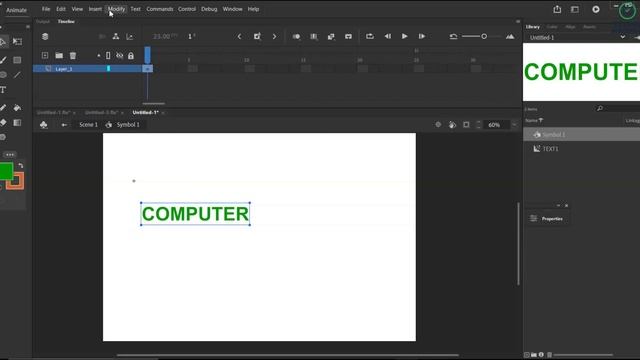Go back to the parent scene arrow
640x360 pixels.
[64, 125]
